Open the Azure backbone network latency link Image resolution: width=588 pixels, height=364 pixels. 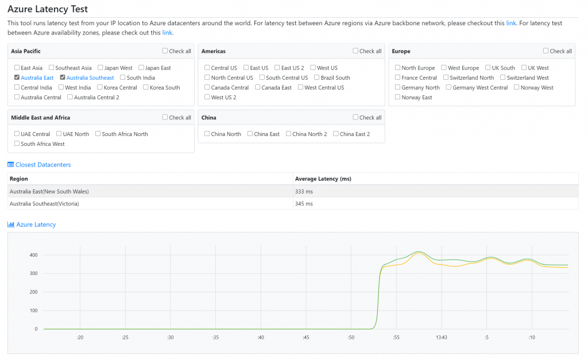click(x=510, y=23)
